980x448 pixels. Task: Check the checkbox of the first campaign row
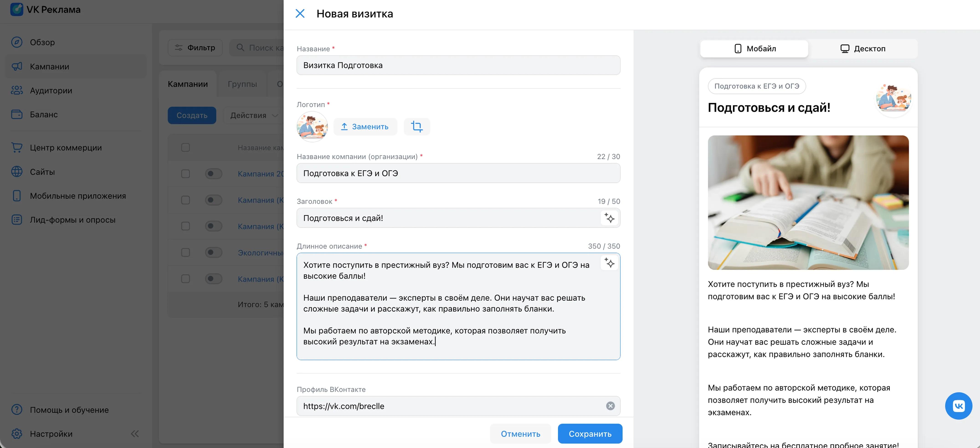click(185, 174)
